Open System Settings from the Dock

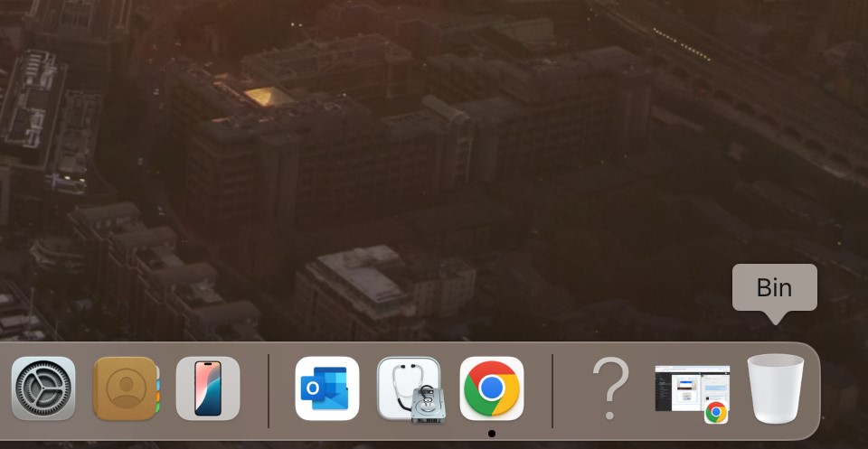point(43,388)
